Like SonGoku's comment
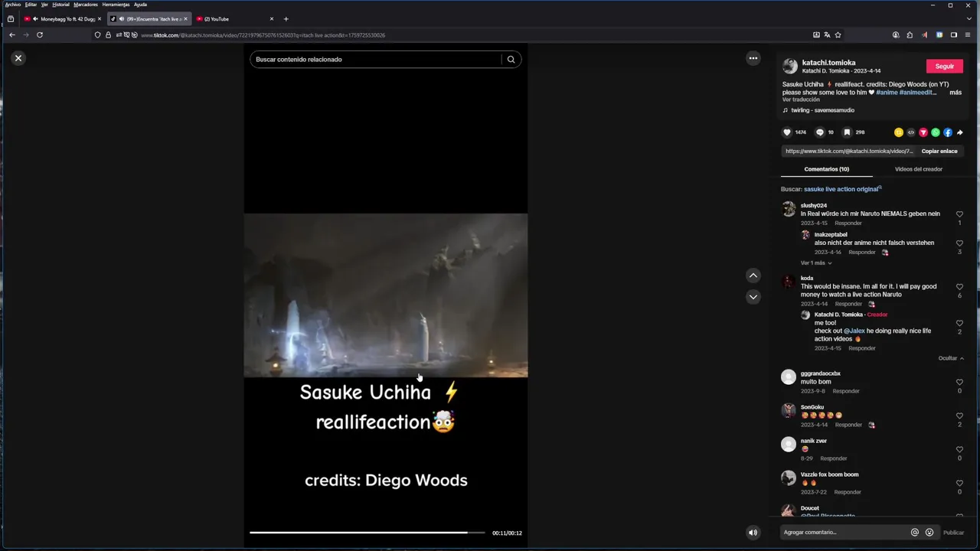Viewport: 980px width, 551px height. (959, 416)
